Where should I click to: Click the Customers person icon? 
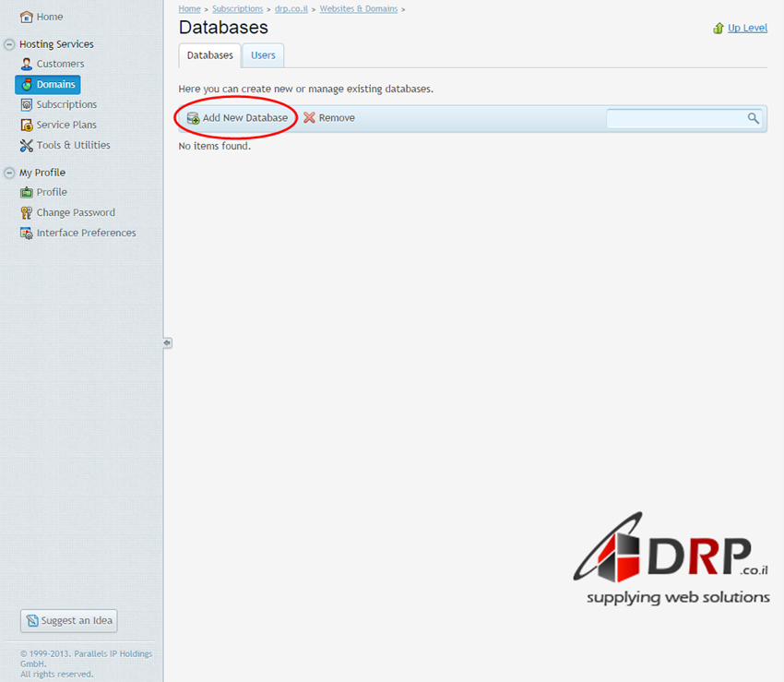[x=27, y=64]
